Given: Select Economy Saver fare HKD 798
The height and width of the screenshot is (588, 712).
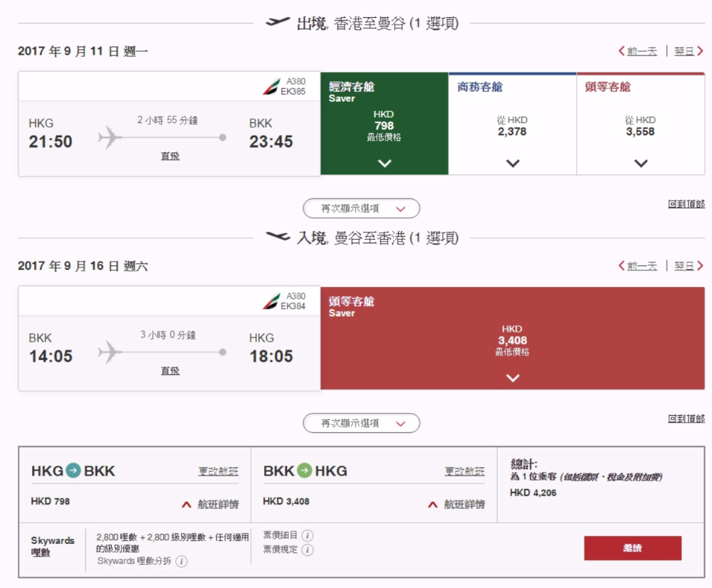Looking at the screenshot, I should pyautogui.click(x=384, y=125).
